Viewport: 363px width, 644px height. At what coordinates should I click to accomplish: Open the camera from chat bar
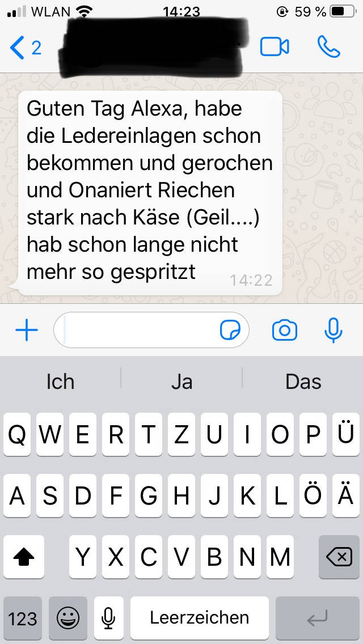tap(285, 330)
